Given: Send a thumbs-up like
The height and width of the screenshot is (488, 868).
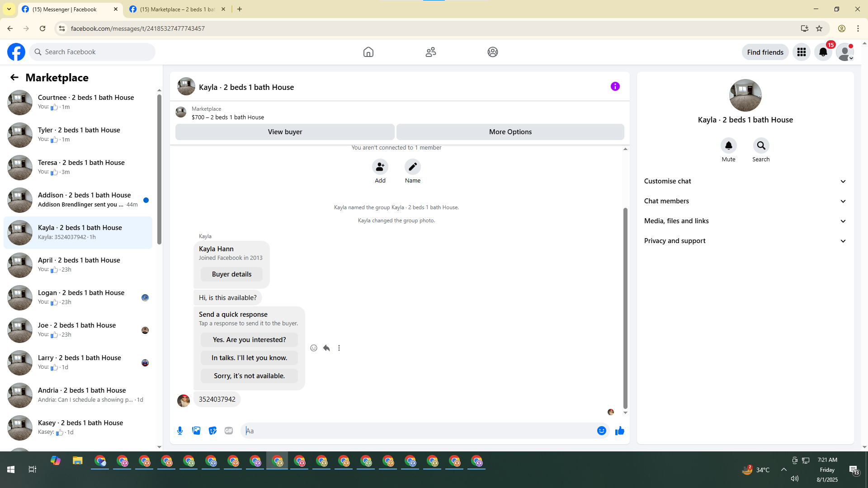Looking at the screenshot, I should tap(619, 431).
